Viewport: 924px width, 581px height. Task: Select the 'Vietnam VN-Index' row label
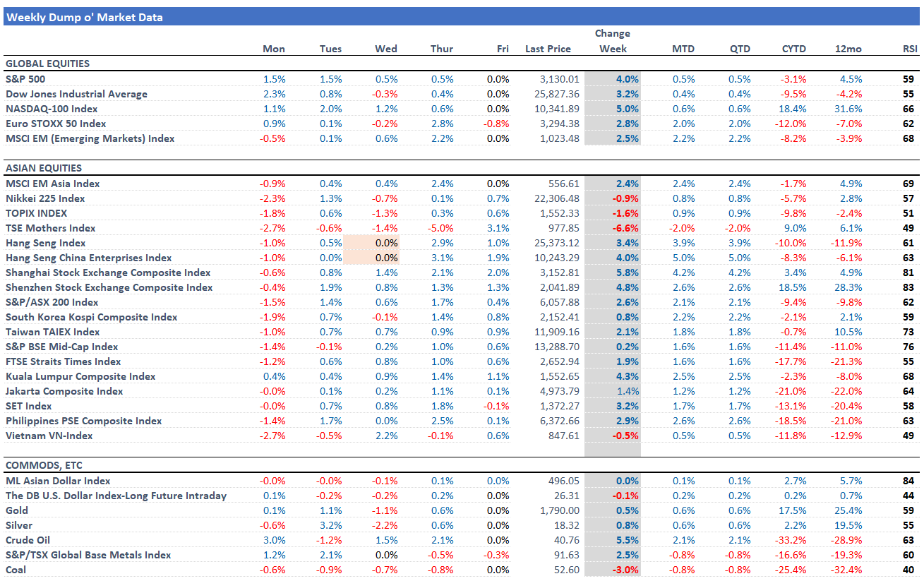pyautogui.click(x=49, y=436)
